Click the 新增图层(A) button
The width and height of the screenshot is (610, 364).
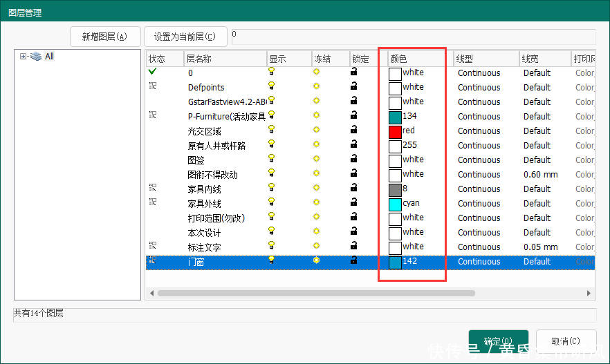coord(105,37)
